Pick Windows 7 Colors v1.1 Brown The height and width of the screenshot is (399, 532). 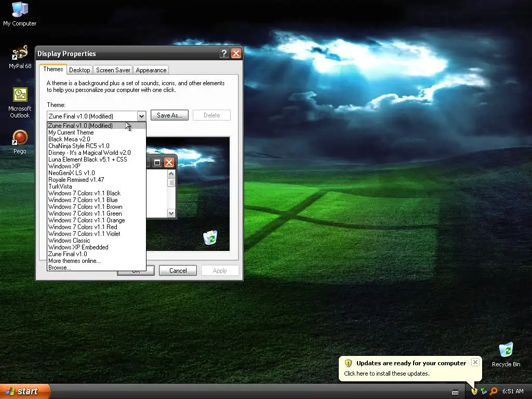click(97, 207)
